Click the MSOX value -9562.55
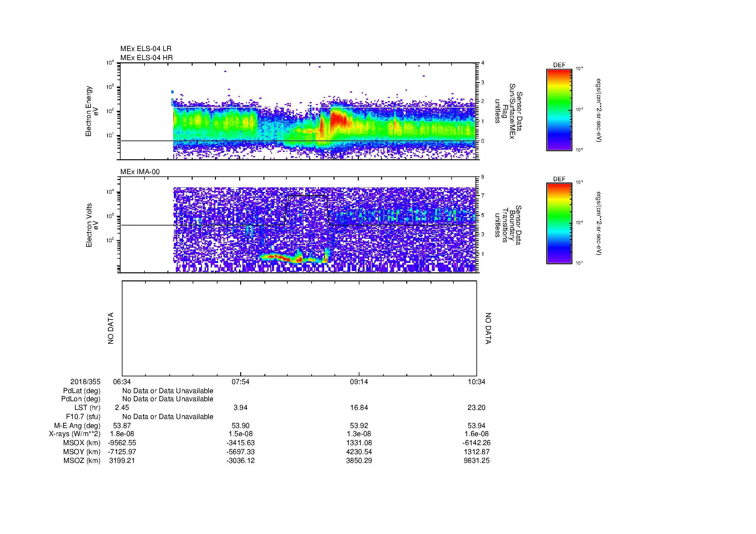 122,443
